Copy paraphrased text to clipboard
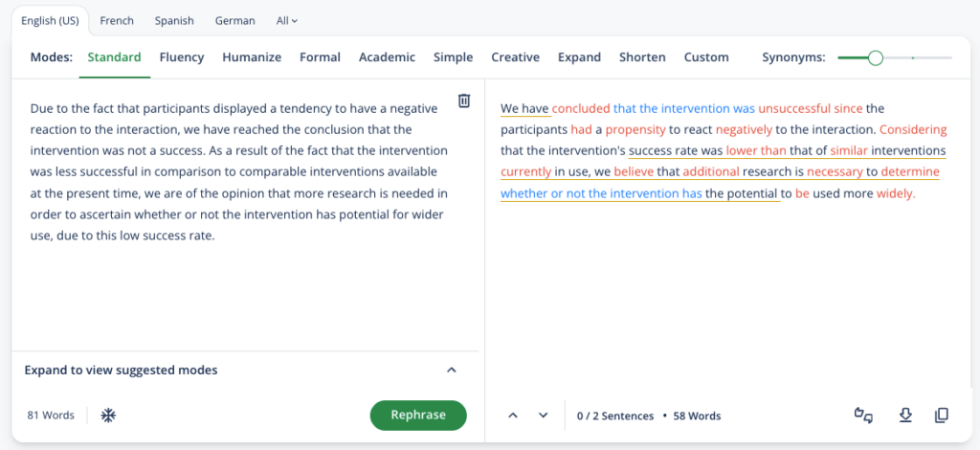This screenshot has width=980, height=450. (x=942, y=416)
